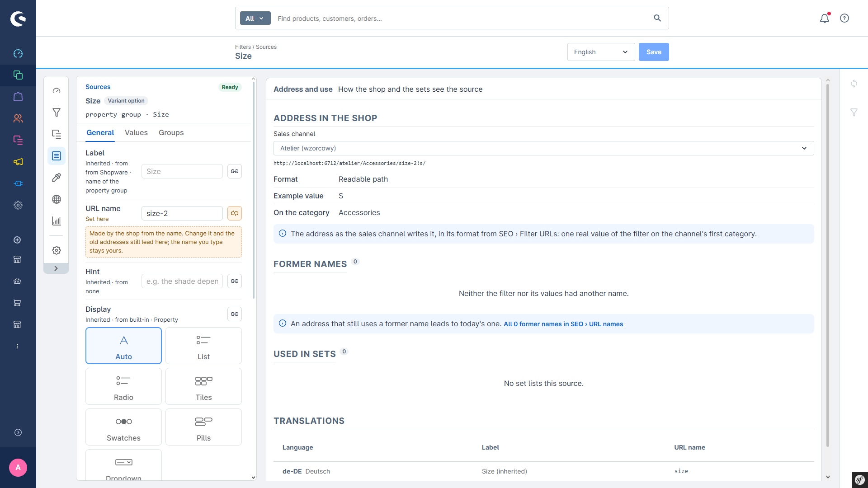The image size is (868, 488).
Task: Open the notifications bell
Action: coord(825,18)
